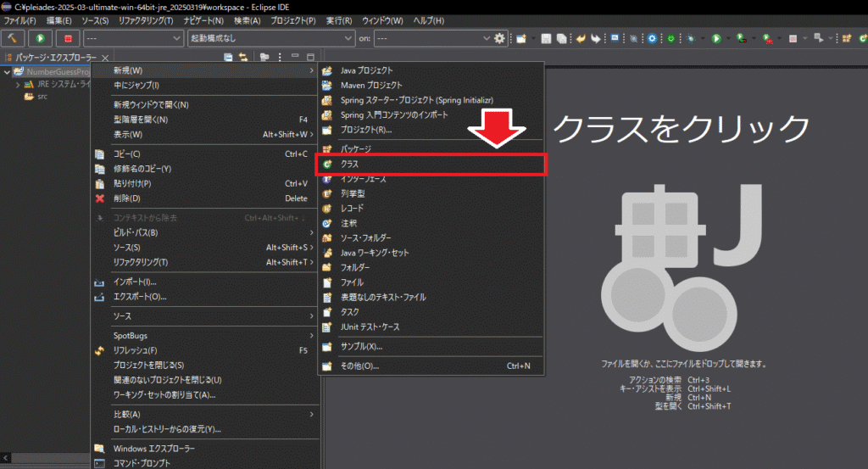Image resolution: width=868 pixels, height=469 pixels.
Task: Choose 注釈 from the New submenu
Action: coord(431,223)
